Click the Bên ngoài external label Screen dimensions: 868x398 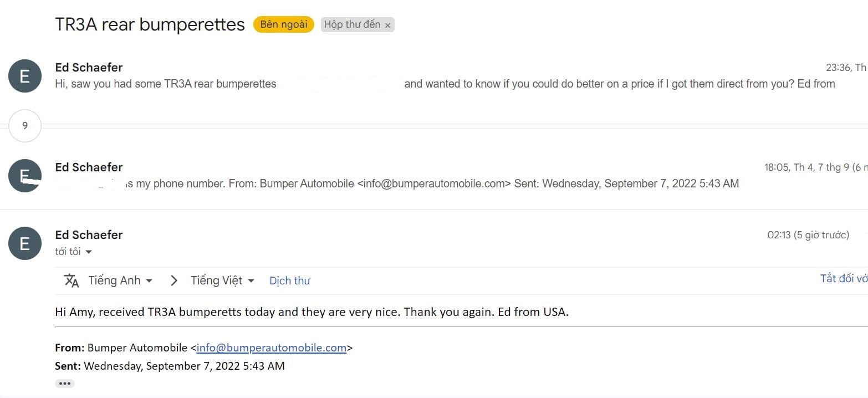click(284, 24)
